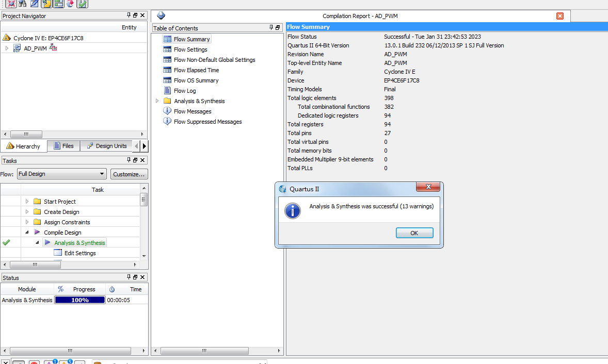Expand the Start Project task

[27, 202]
